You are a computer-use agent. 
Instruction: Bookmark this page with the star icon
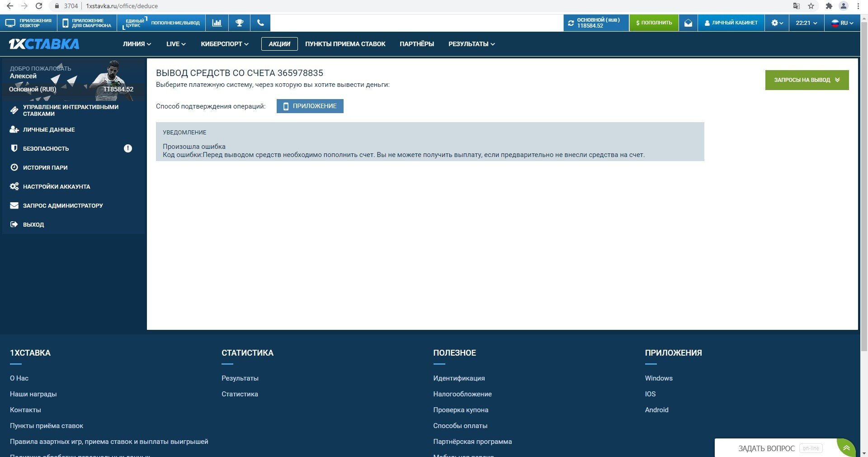(811, 6)
